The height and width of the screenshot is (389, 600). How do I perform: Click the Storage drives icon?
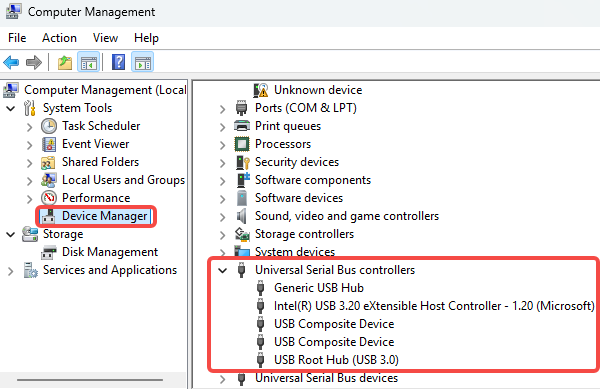point(30,234)
